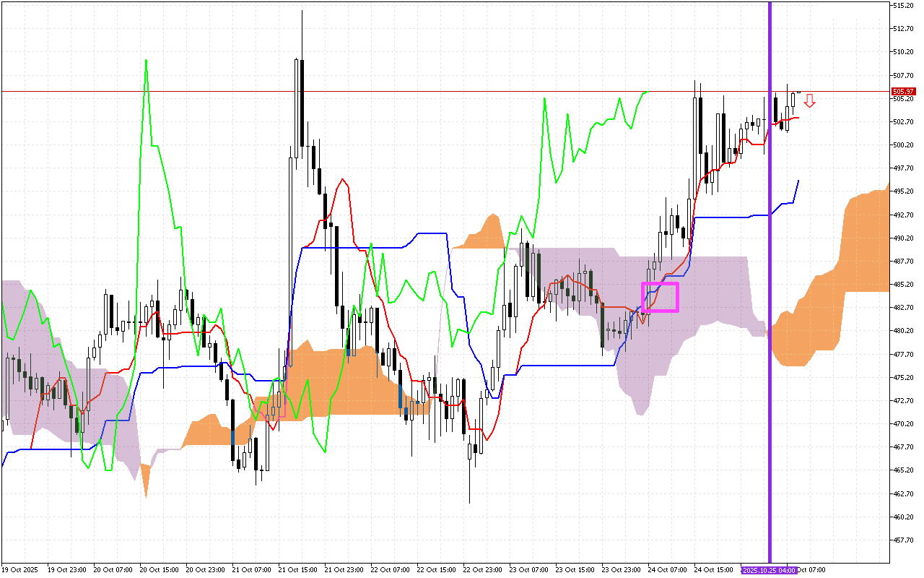Click the red down arrow signal marker
This screenshot has height=578, width=924.
[810, 100]
